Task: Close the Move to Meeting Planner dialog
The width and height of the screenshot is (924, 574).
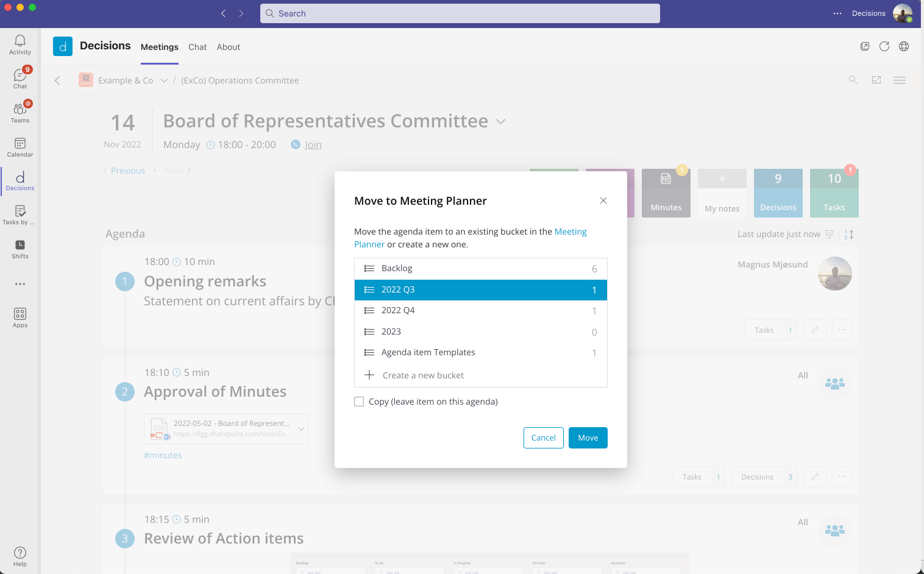Action: click(603, 200)
